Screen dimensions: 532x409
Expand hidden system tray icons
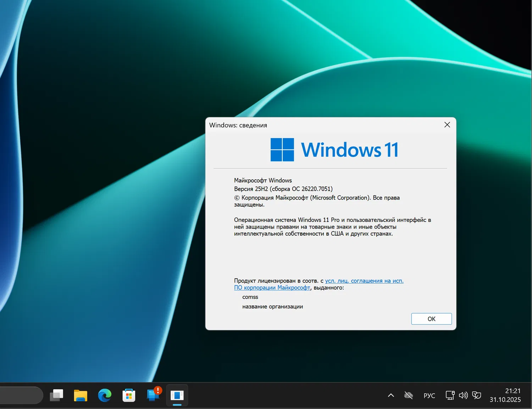(391, 395)
